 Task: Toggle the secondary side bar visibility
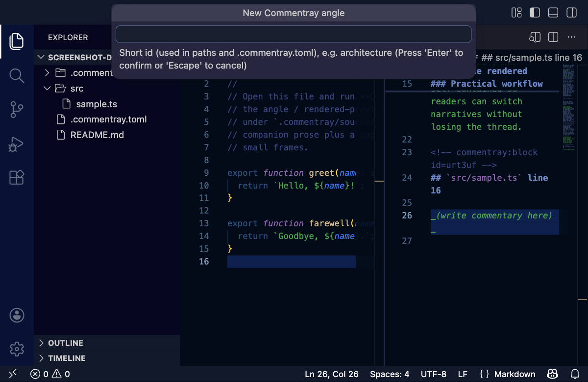[x=571, y=12]
